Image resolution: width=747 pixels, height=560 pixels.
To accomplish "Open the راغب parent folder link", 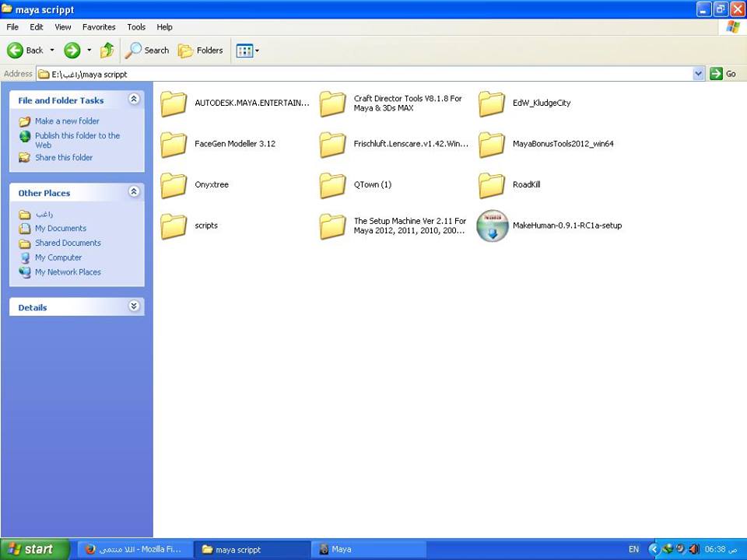I will [x=44, y=214].
